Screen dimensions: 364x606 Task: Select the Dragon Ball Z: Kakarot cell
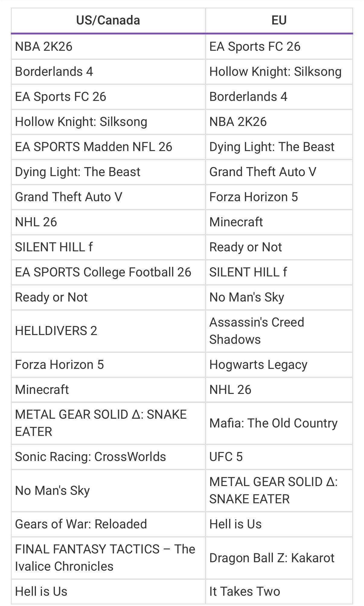[x=272, y=558]
